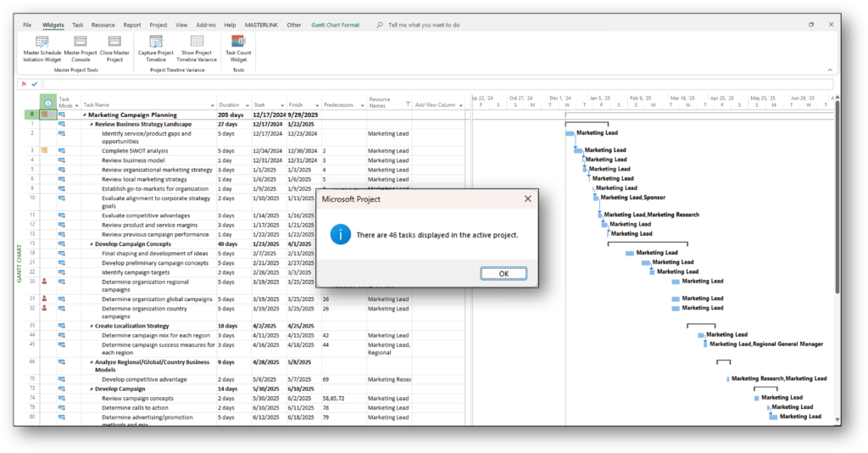This screenshot has height=453, width=868.
Task: Click the restore window icon at top right
Action: coord(811,25)
